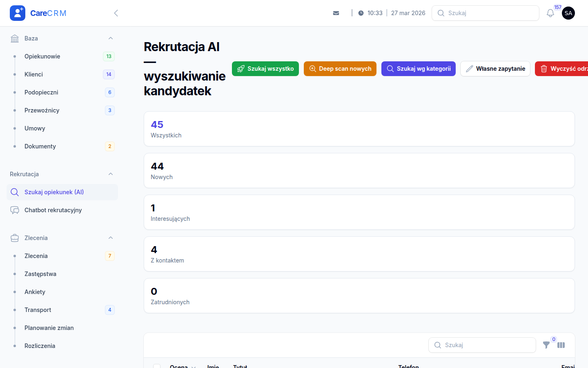
Task: Open Klienci from the sidebar
Action: [33, 74]
